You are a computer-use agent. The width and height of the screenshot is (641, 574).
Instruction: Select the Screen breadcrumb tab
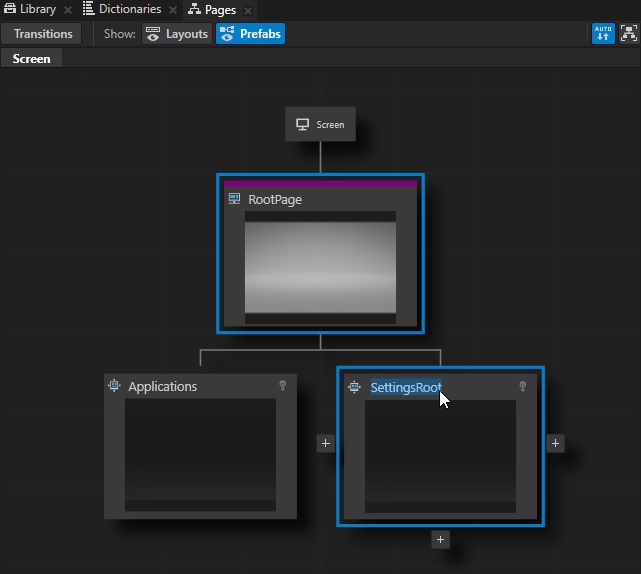pos(31,59)
